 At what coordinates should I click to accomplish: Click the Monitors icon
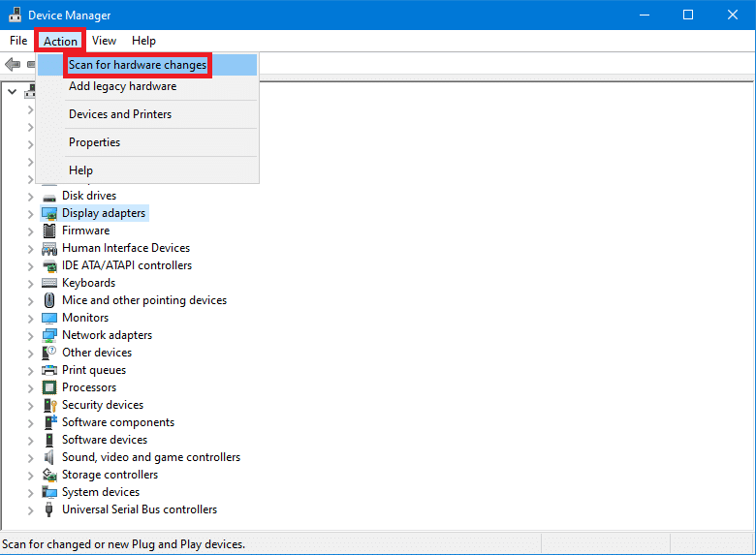[49, 318]
